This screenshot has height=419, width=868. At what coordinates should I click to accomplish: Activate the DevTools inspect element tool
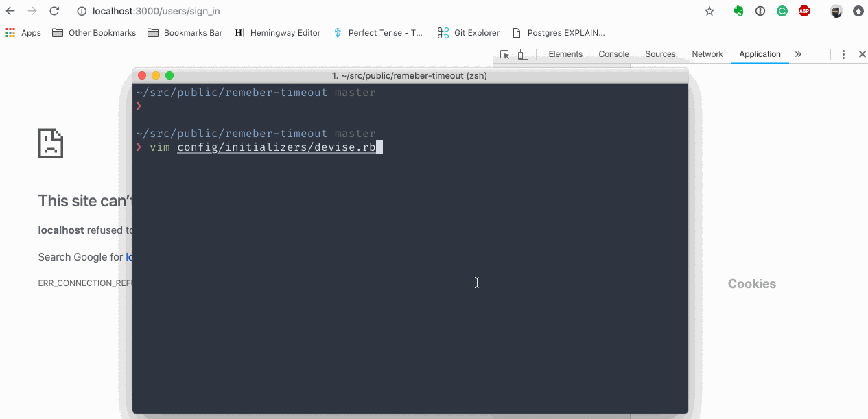tap(505, 54)
